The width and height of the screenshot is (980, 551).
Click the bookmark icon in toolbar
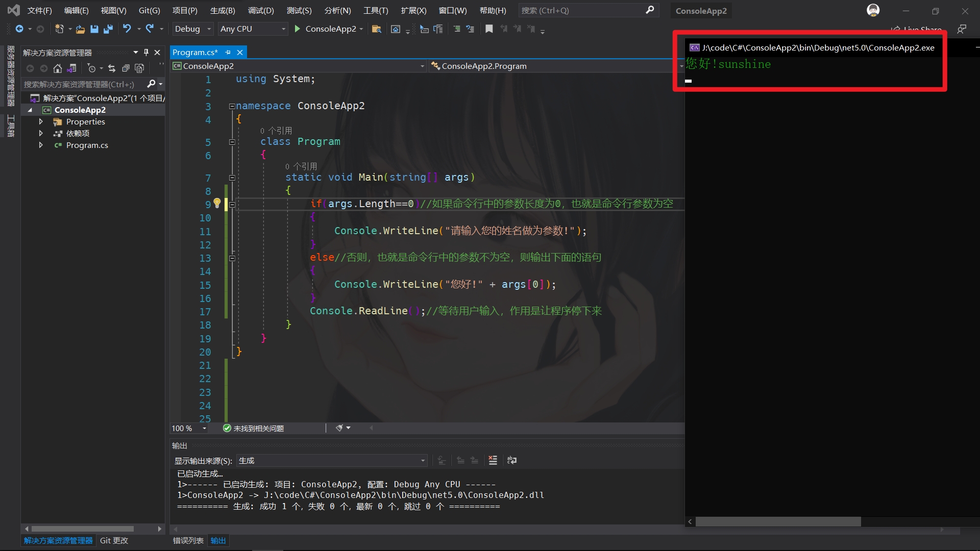click(489, 29)
